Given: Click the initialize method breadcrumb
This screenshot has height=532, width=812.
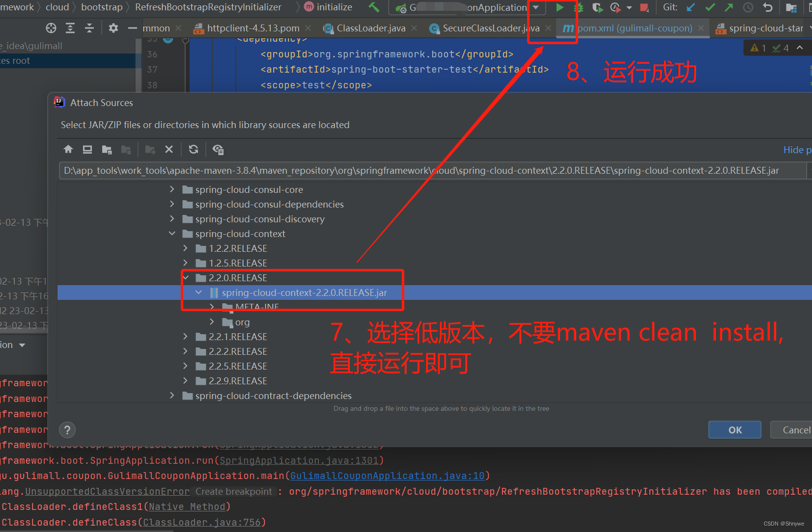Looking at the screenshot, I should (329, 7).
